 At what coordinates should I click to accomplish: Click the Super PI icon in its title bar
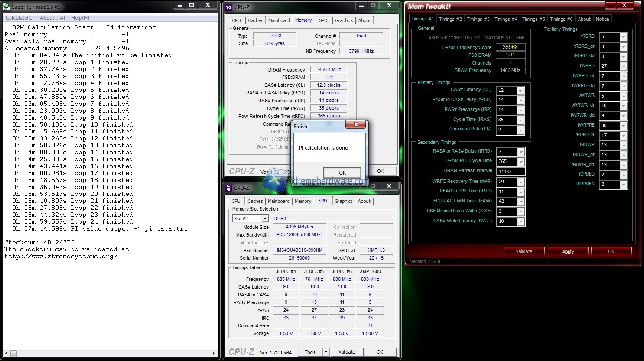7,6
